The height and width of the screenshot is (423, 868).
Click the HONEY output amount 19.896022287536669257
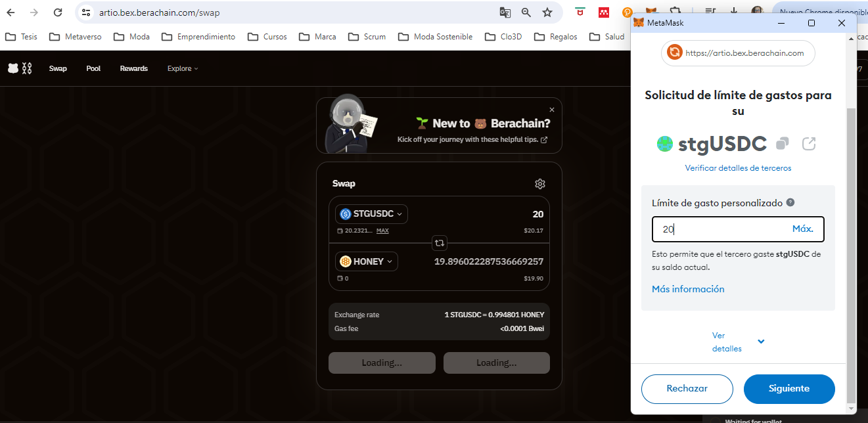point(489,261)
